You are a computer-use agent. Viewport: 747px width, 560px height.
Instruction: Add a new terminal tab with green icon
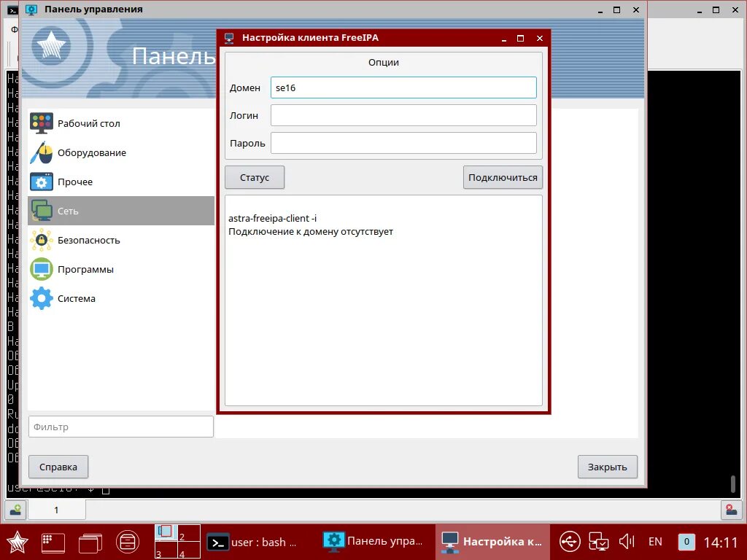pos(16,510)
